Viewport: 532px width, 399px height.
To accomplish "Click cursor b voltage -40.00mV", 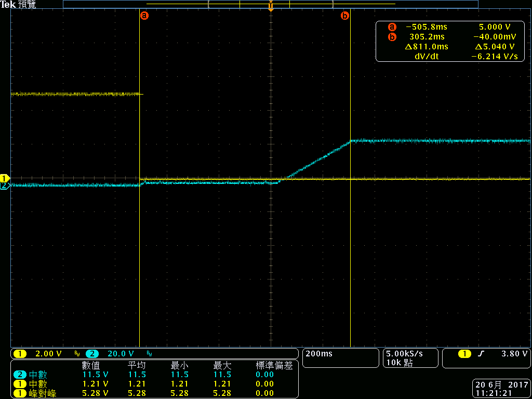I will click(x=495, y=37).
